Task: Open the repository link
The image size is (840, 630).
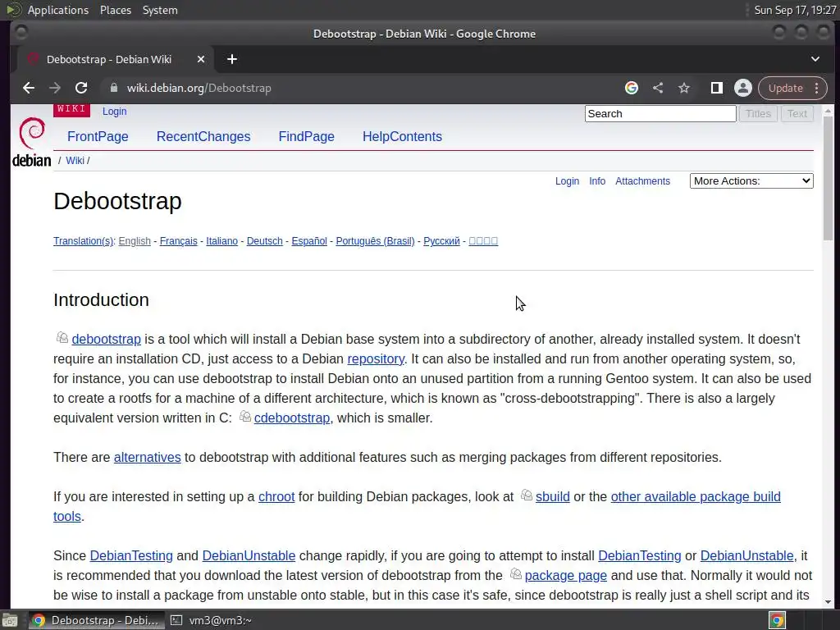Action: (x=376, y=359)
